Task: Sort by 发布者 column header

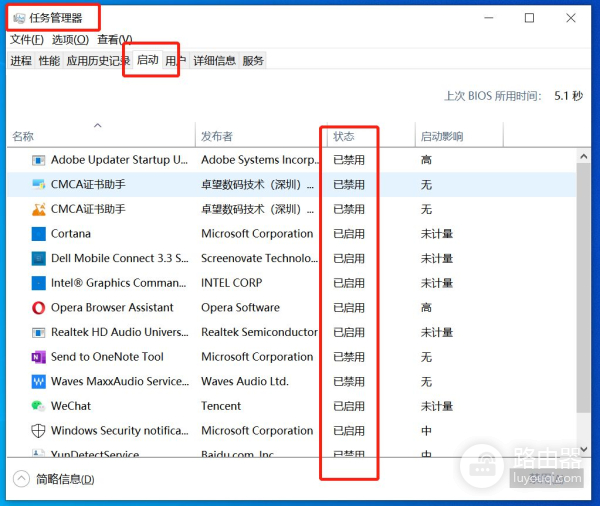Action: [x=217, y=136]
